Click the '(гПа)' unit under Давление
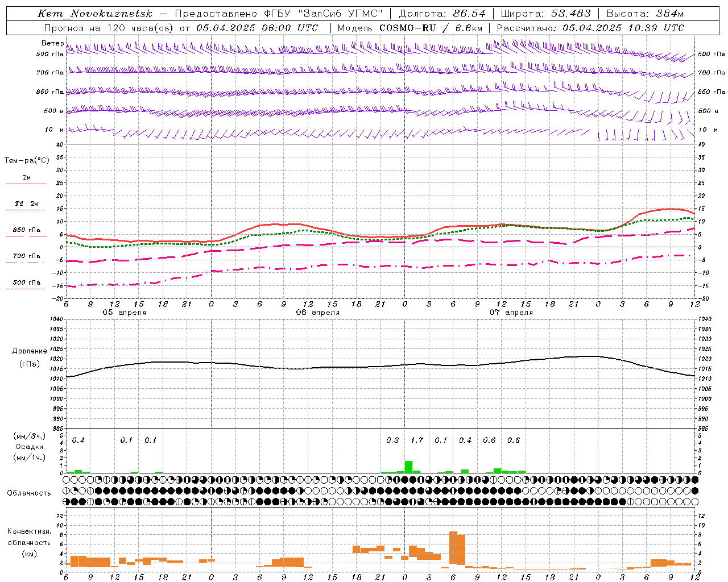 pyautogui.click(x=30, y=364)
